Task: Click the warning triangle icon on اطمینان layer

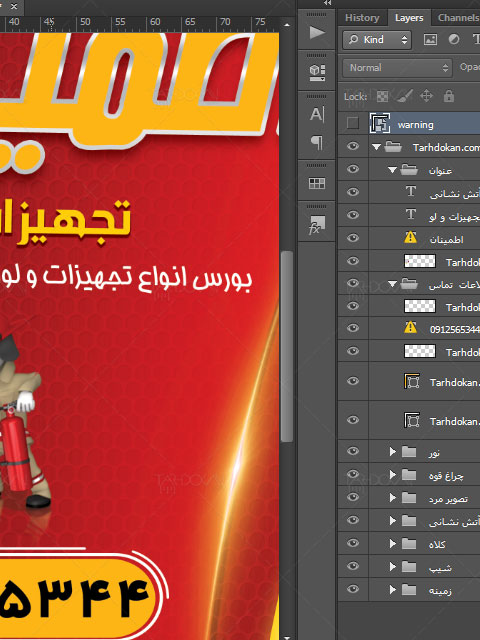Action: pos(410,238)
